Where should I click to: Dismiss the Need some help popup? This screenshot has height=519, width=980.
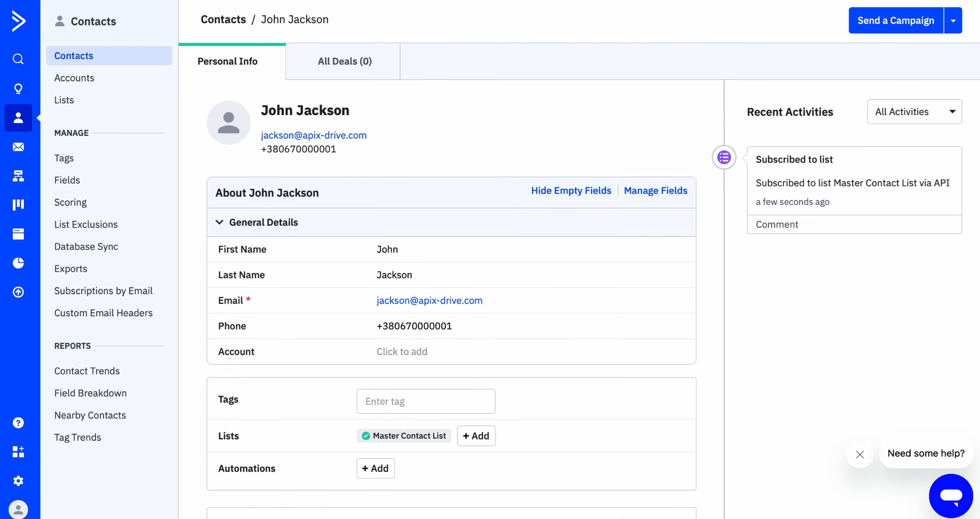pyautogui.click(x=860, y=454)
